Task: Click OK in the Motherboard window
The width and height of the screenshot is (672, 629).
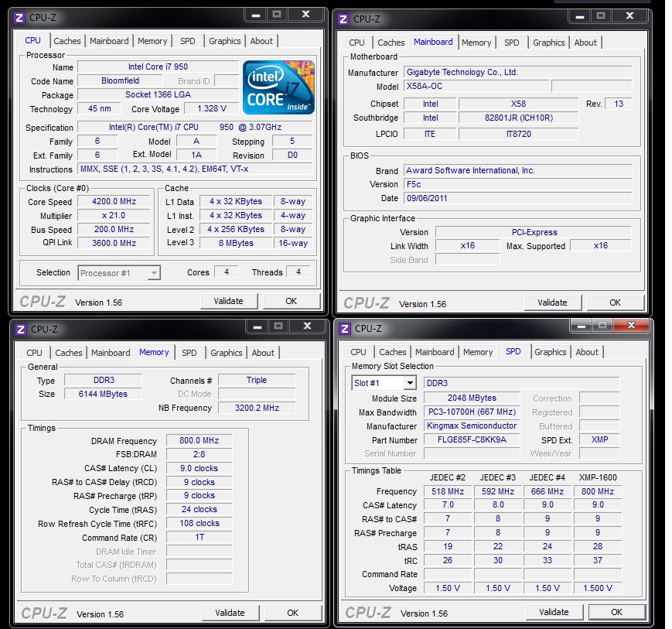Action: (x=616, y=303)
